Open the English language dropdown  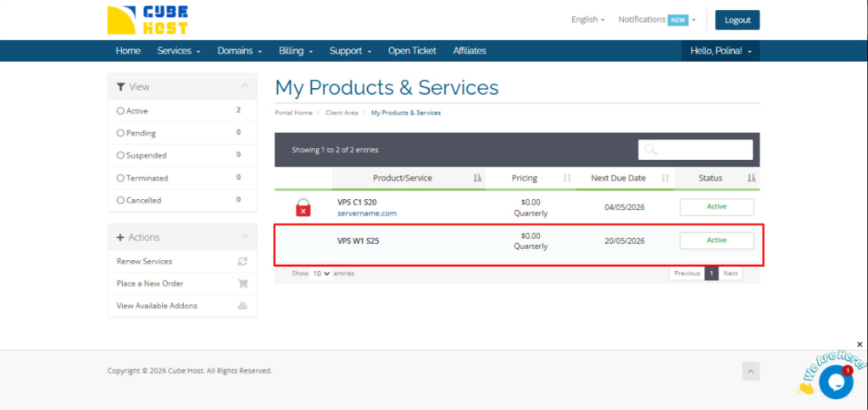(x=587, y=19)
